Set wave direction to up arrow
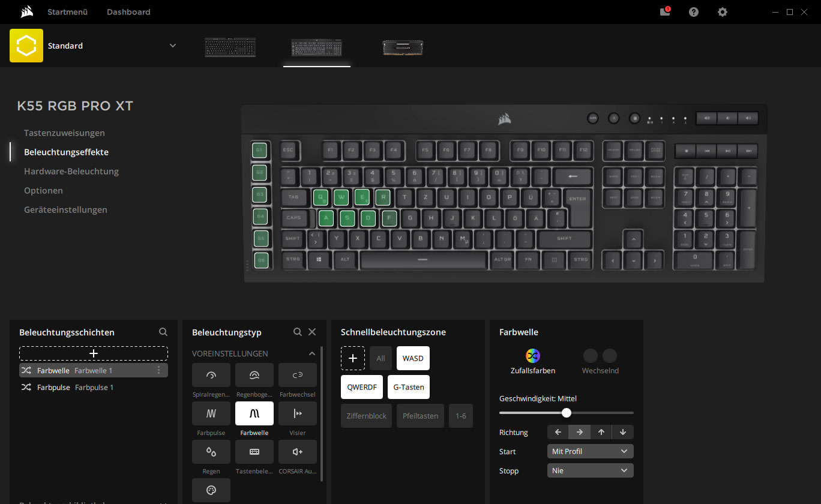 click(x=601, y=432)
